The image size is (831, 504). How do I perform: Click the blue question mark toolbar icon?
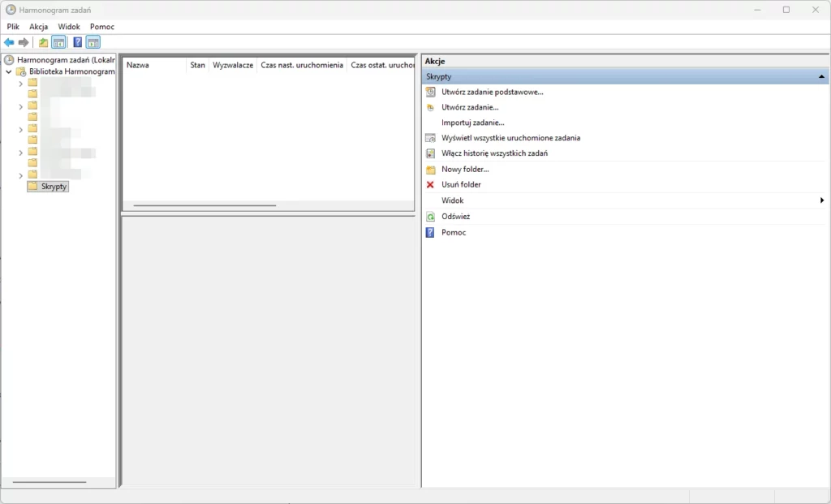[x=77, y=42]
